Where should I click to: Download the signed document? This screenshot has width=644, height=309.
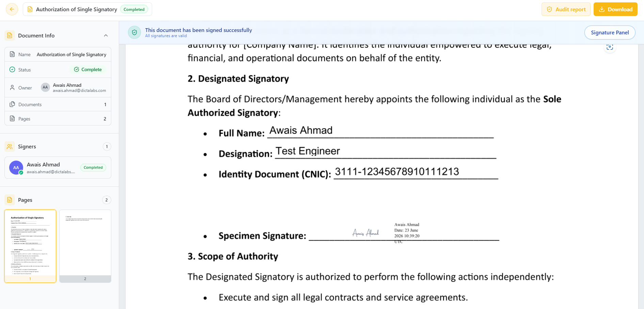tap(615, 9)
